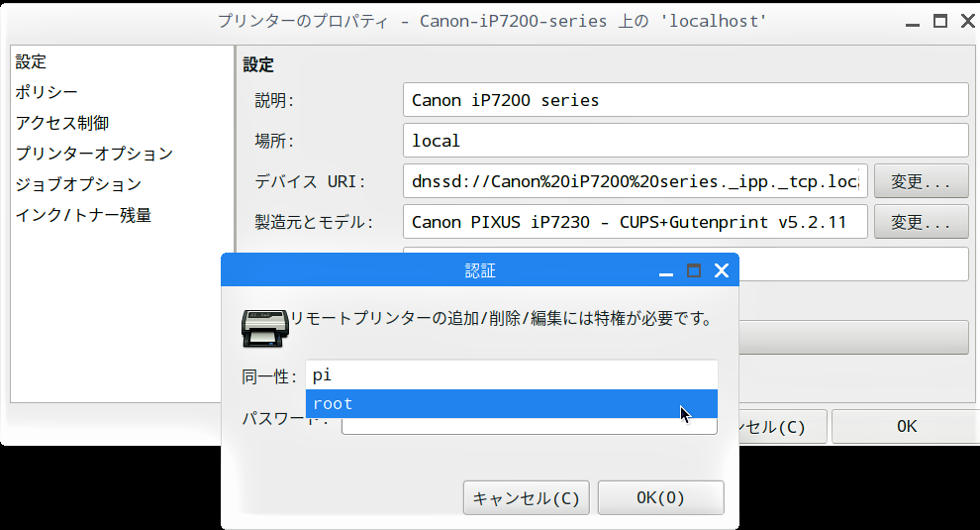980x530 pixels.
Task: Switch to プリンターオプション section
Action: tap(94, 154)
